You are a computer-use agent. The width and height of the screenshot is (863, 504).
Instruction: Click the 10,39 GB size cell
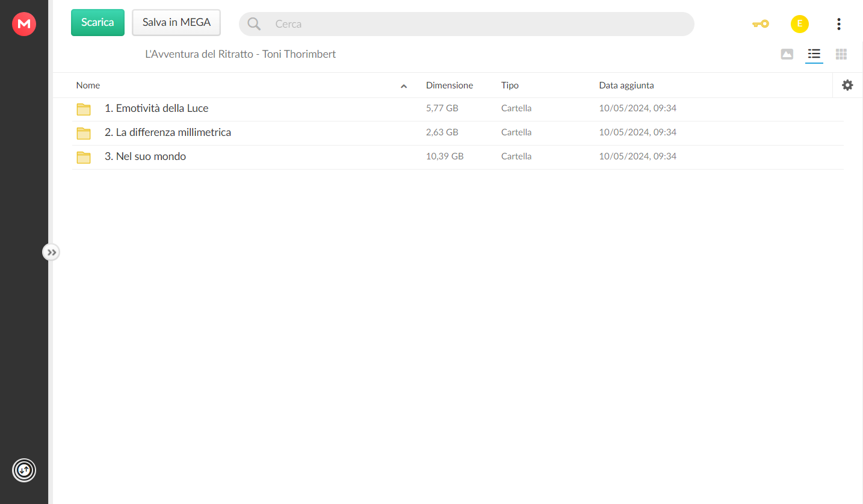pyautogui.click(x=445, y=156)
